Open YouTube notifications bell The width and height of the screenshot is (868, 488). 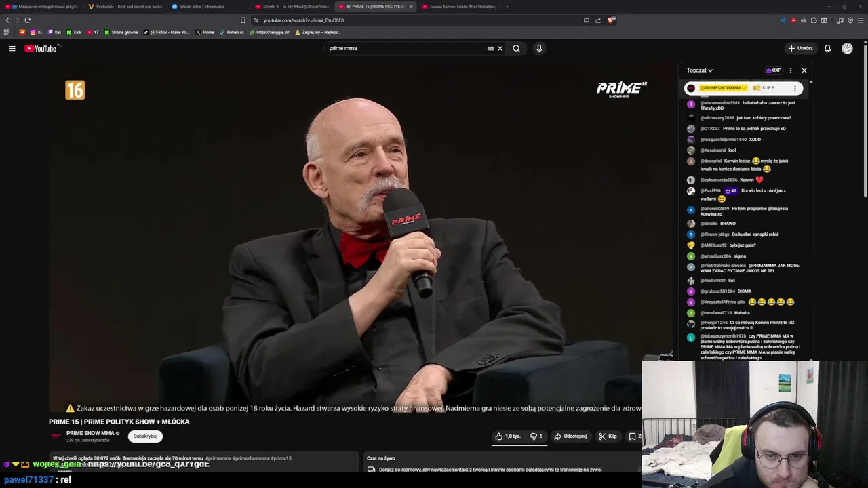pos(827,48)
